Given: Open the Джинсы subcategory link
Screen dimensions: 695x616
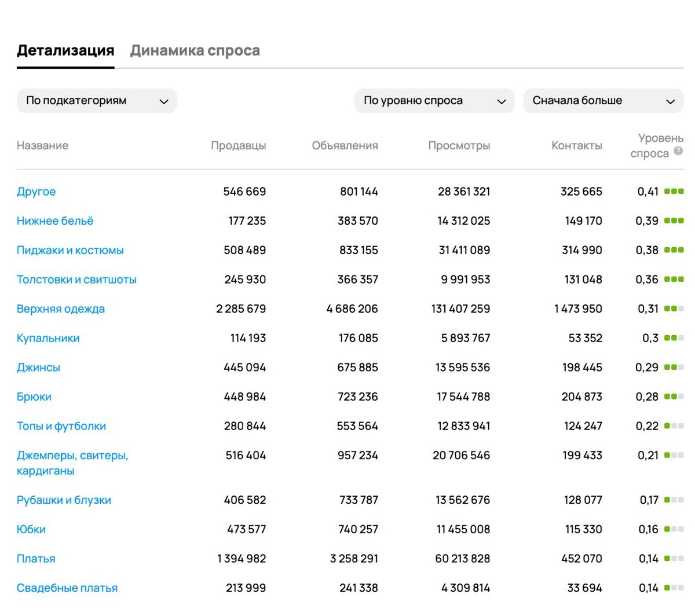Looking at the screenshot, I should click(x=38, y=368).
